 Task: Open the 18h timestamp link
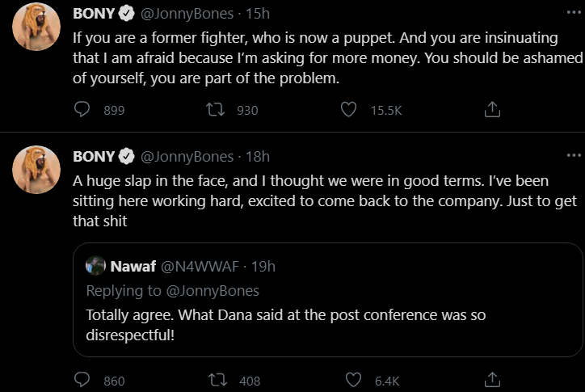pos(259,156)
